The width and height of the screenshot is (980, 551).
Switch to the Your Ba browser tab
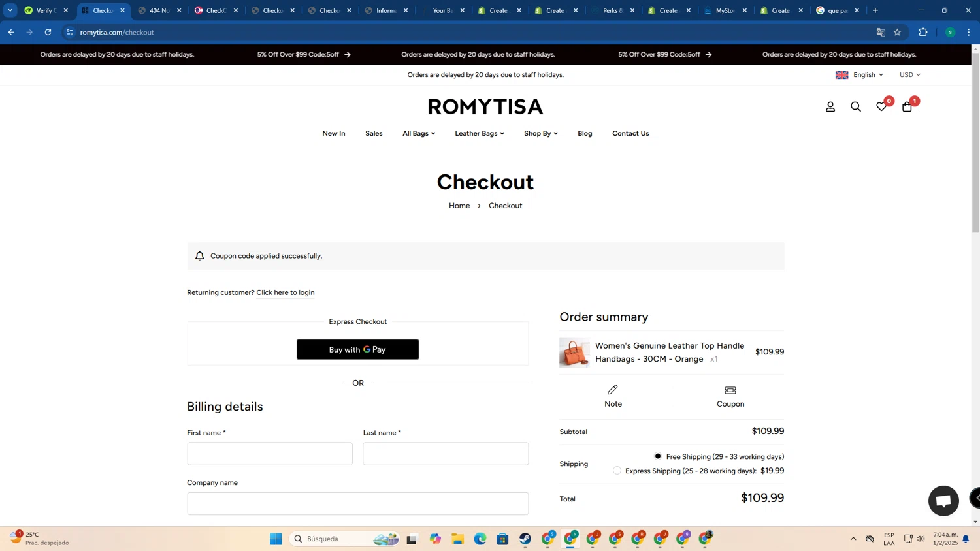pyautogui.click(x=442, y=10)
